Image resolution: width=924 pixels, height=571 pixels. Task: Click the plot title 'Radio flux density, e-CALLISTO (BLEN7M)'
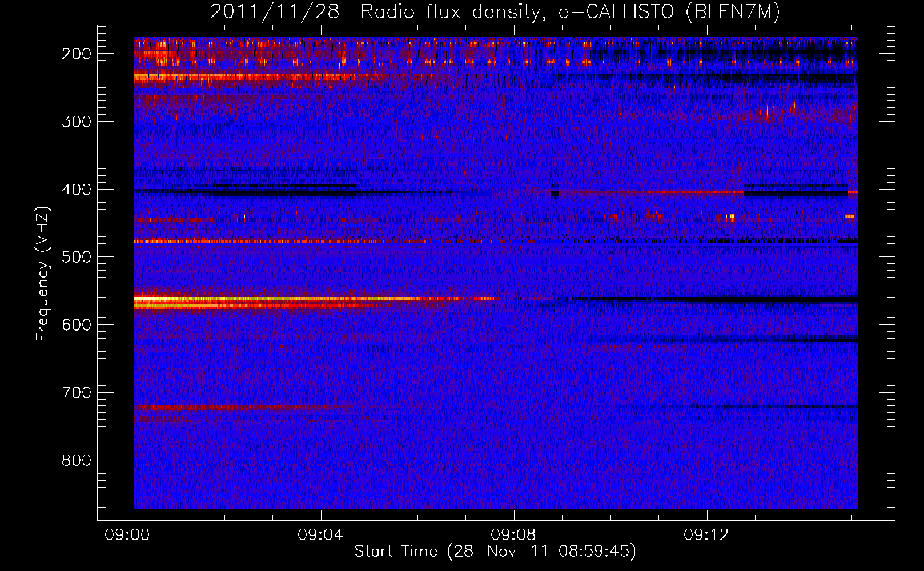pos(570,11)
